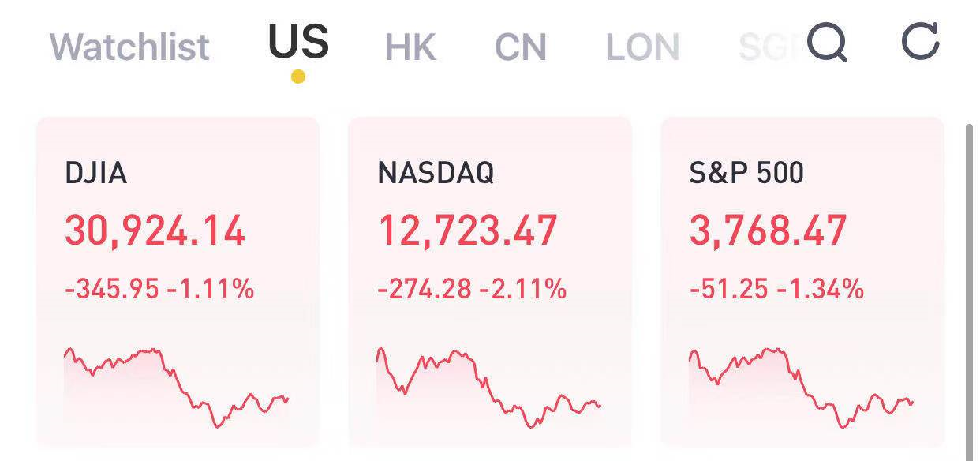Tap the S&P 500 price 3,768.47
Viewport: 980px width, 461px height.
coord(768,231)
